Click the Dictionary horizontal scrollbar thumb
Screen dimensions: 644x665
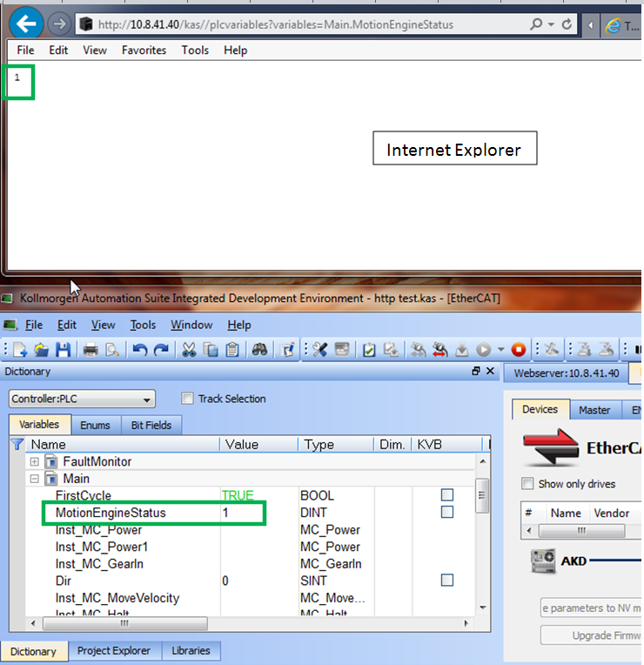pyautogui.click(x=125, y=623)
